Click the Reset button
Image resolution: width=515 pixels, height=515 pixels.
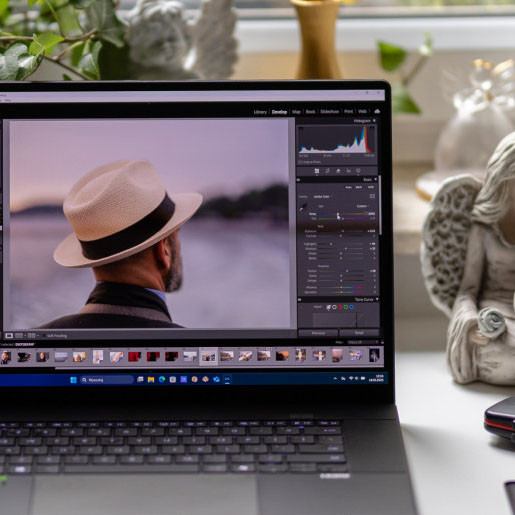pyautogui.click(x=359, y=333)
